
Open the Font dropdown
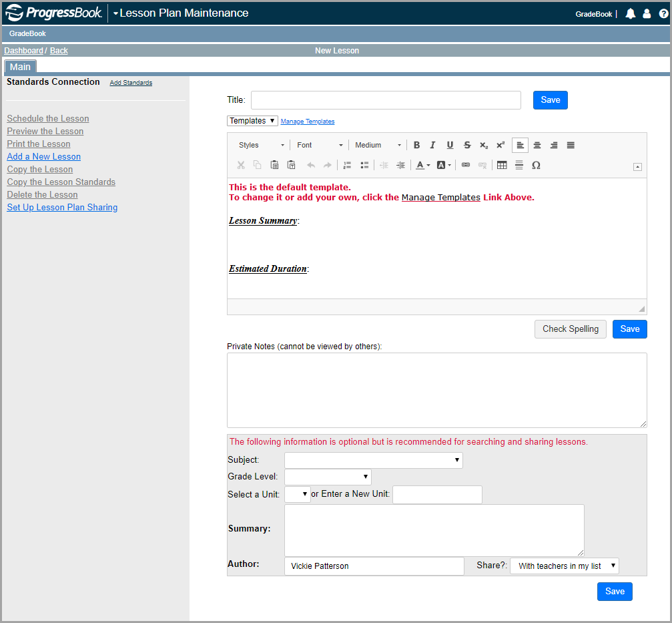click(x=320, y=145)
